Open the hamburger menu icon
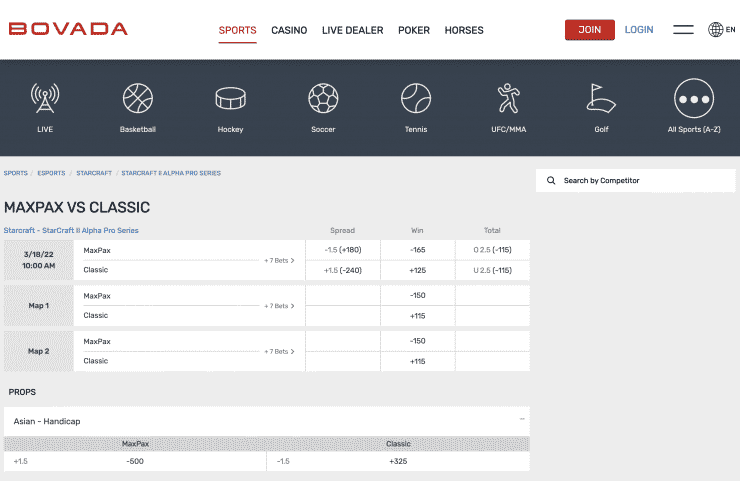 click(683, 30)
